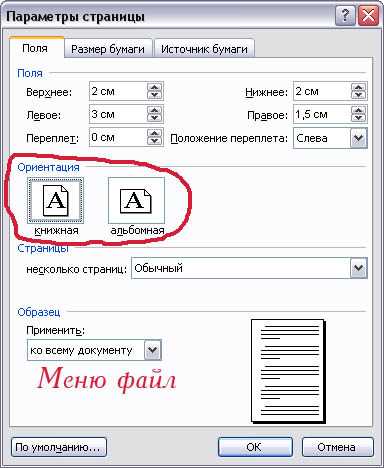Click the Положение переплета: label

(229, 138)
